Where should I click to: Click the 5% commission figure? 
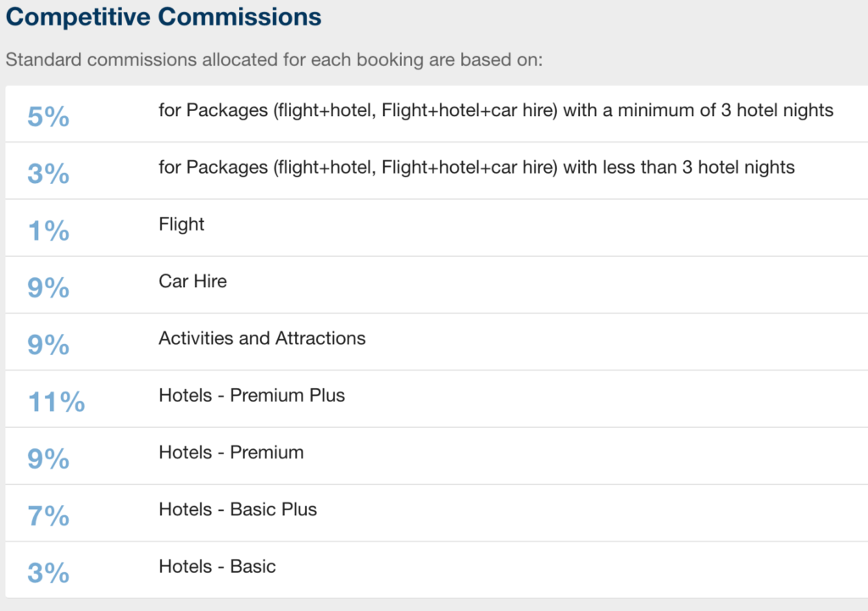[x=48, y=117]
